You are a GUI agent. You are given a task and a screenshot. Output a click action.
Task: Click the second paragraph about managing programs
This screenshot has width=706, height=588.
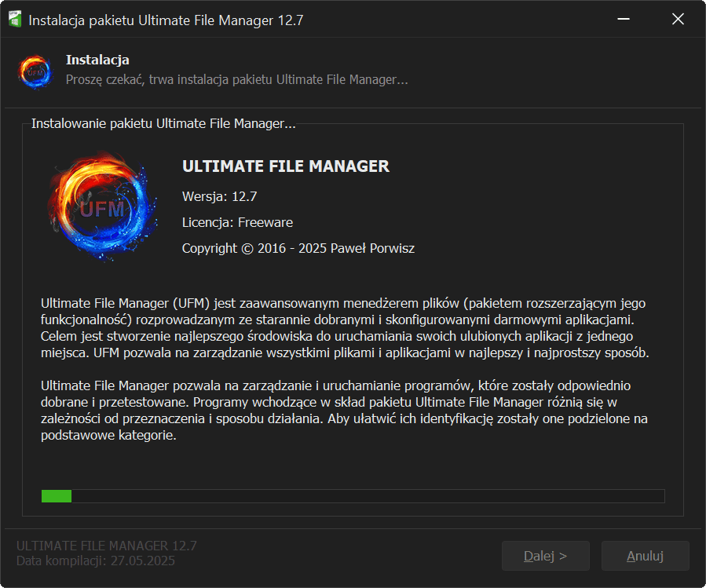[x=346, y=411]
